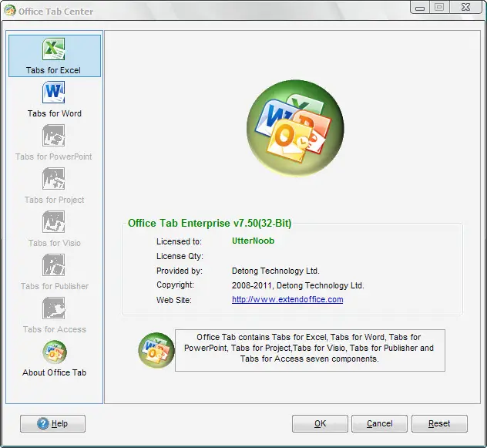Click the Tabs for Publisher label
Screen dimensions: 487x448
point(55,286)
